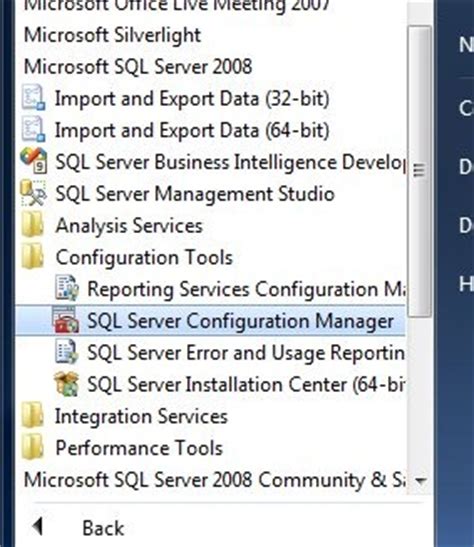This screenshot has width=474, height=547.
Task: Open Import and Export Data (64-bit)
Action: [x=192, y=130]
